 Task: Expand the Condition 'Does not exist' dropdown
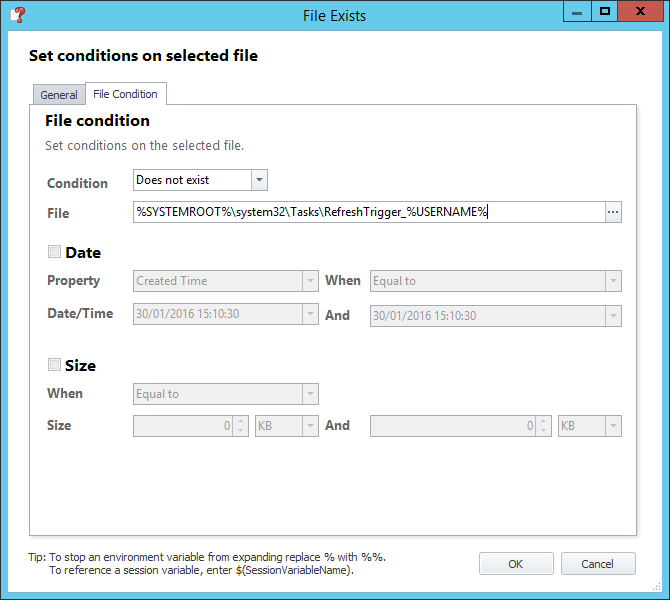pyautogui.click(x=259, y=180)
